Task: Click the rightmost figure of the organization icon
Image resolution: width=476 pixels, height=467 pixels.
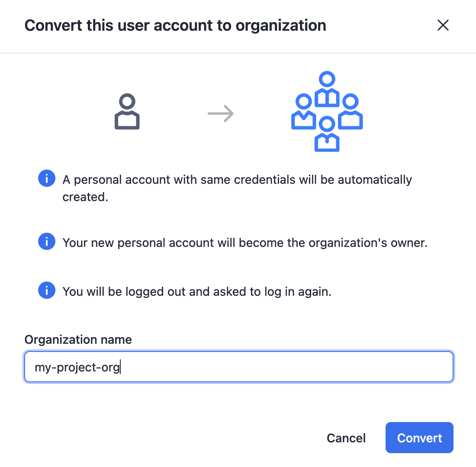Action: pos(351,110)
